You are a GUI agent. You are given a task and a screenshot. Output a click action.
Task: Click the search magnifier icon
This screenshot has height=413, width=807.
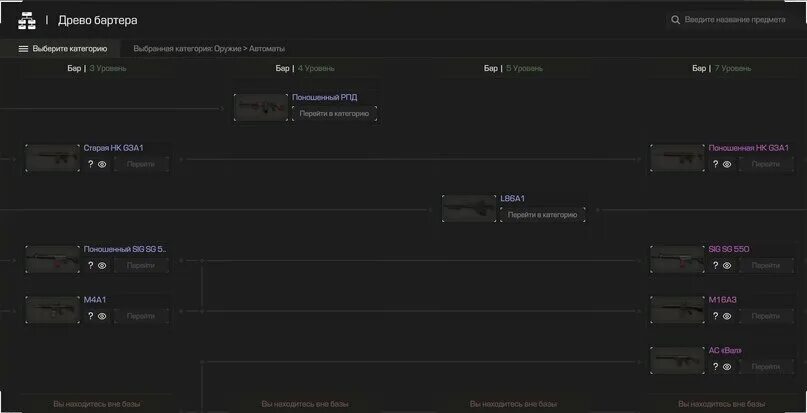click(675, 20)
